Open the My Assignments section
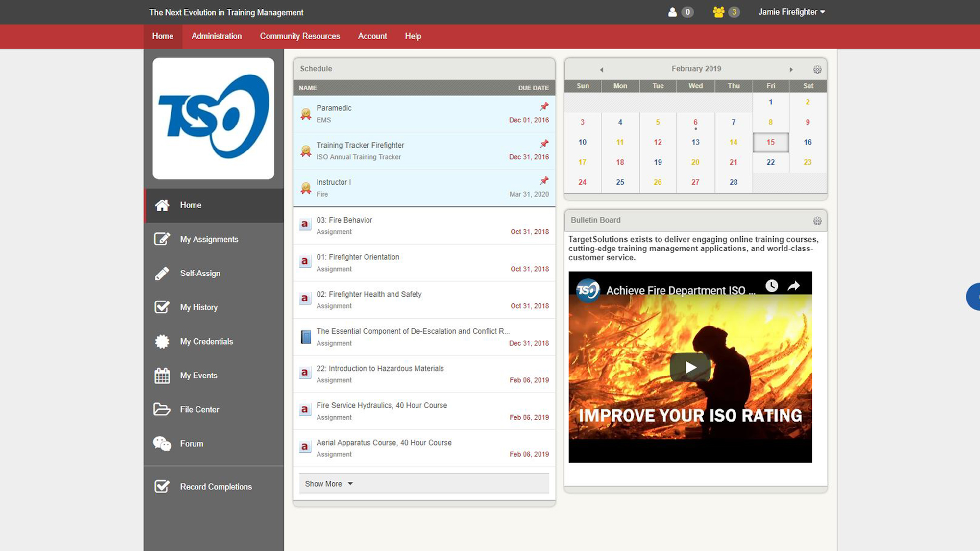The width and height of the screenshot is (980, 551). (x=209, y=239)
